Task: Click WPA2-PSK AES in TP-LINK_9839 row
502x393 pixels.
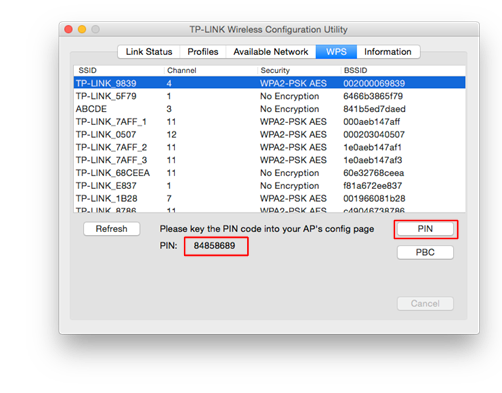Action: [293, 83]
